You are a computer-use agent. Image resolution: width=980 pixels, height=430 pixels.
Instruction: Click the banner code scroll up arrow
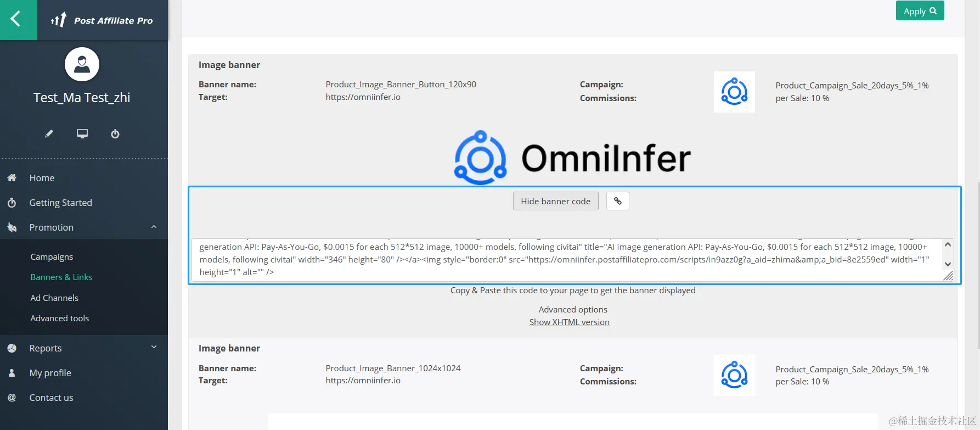[x=948, y=244]
